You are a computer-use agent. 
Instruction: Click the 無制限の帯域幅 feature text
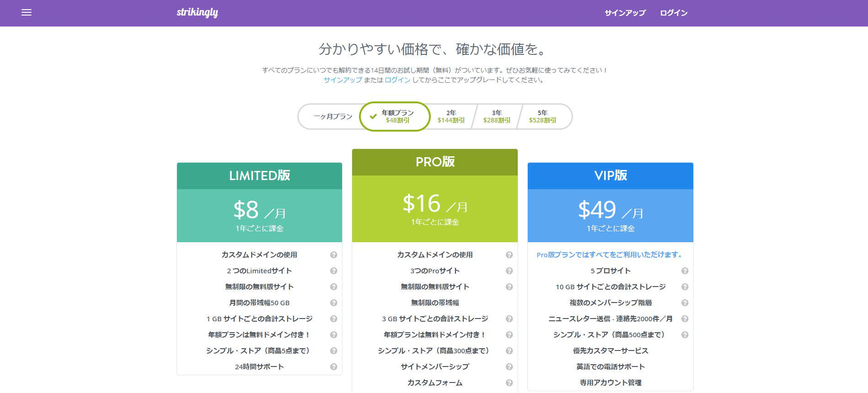(435, 303)
